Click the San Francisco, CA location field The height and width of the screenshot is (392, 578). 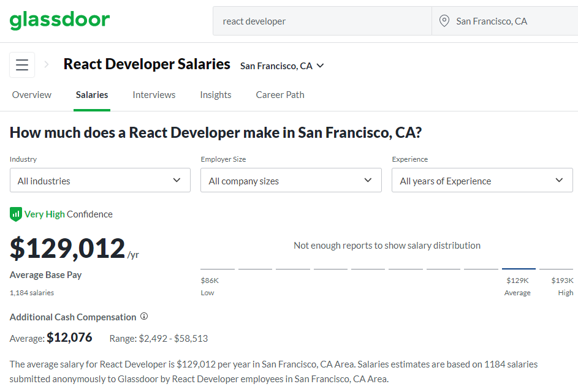(505, 21)
